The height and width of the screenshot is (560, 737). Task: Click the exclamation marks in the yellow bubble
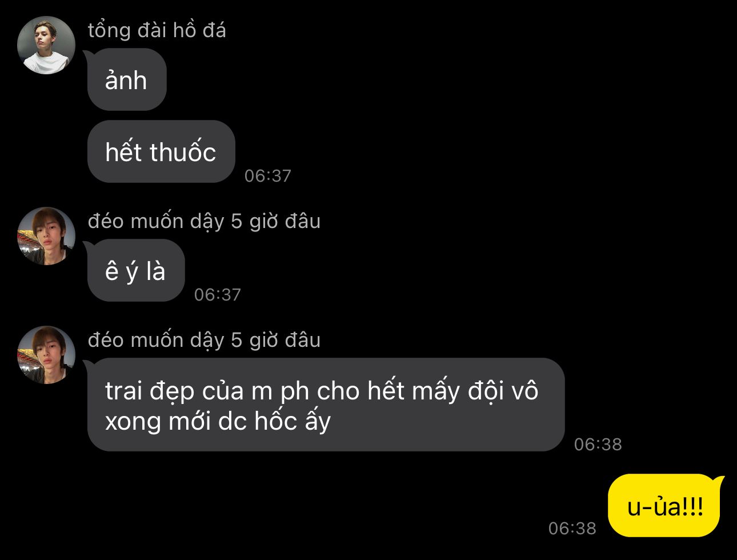[693, 506]
